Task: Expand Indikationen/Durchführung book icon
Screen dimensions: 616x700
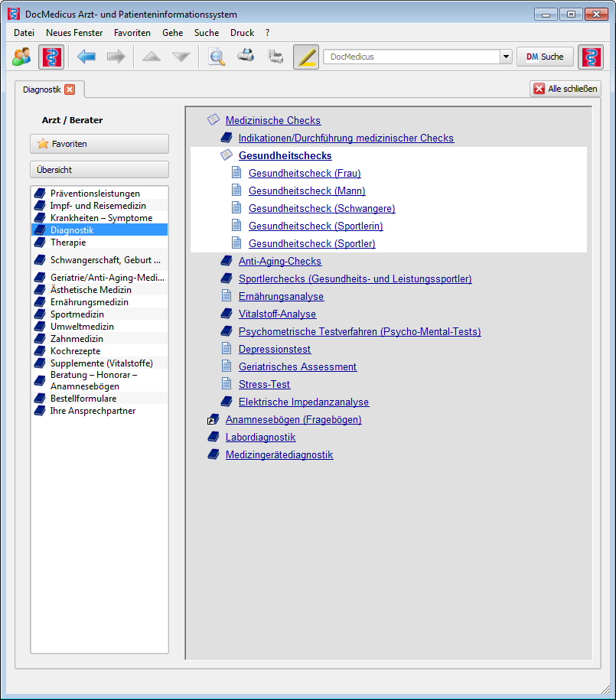Action: click(x=227, y=138)
